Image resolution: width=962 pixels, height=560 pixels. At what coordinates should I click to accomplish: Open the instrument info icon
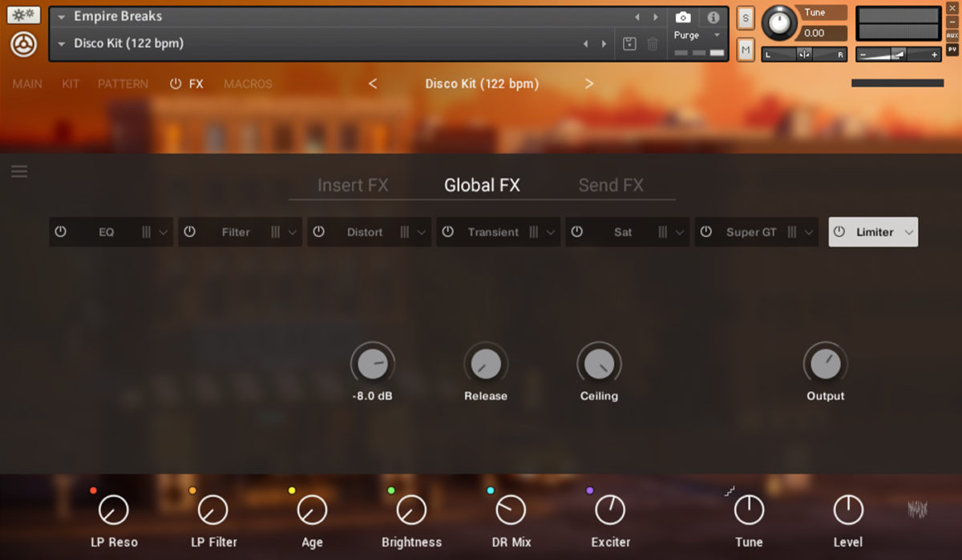[x=713, y=18]
